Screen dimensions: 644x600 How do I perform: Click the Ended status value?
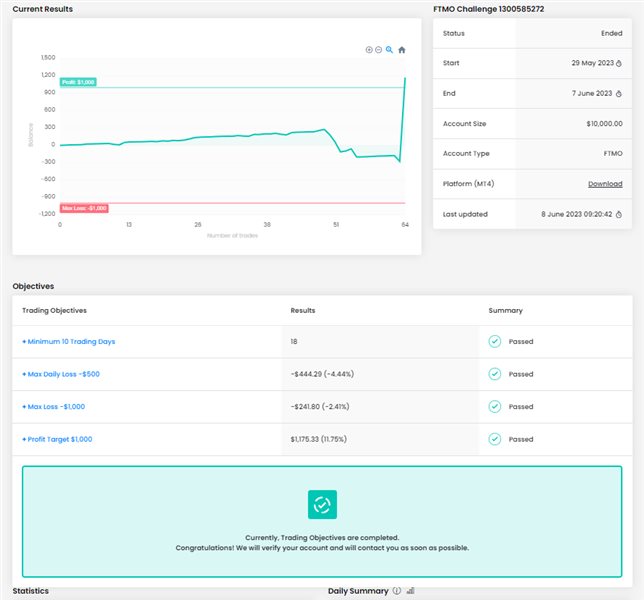click(x=612, y=33)
